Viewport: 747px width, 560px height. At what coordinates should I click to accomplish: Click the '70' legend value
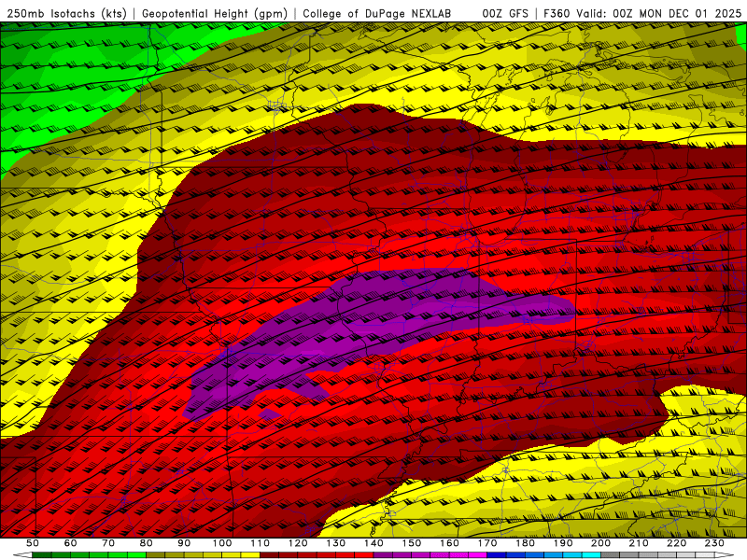coord(108,543)
